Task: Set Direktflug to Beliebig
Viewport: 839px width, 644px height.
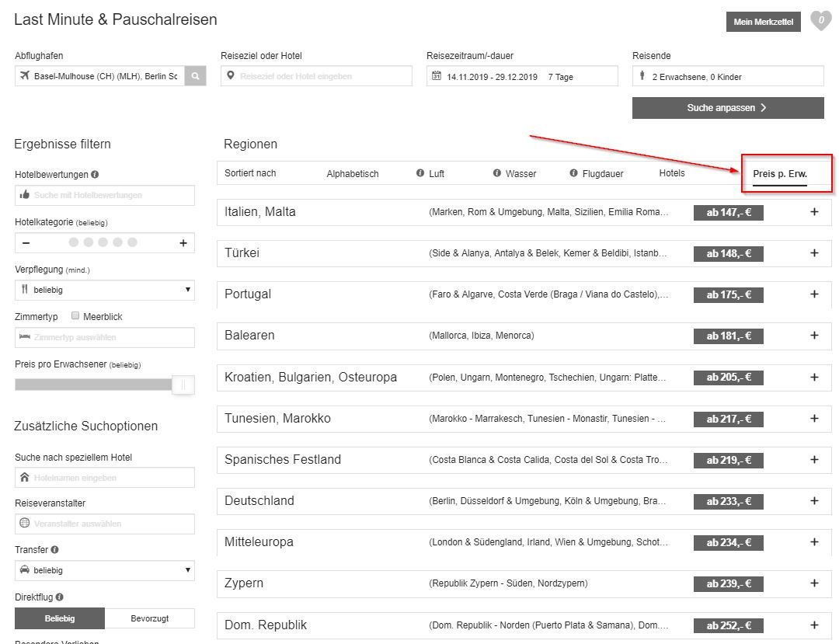Action: pos(60,618)
